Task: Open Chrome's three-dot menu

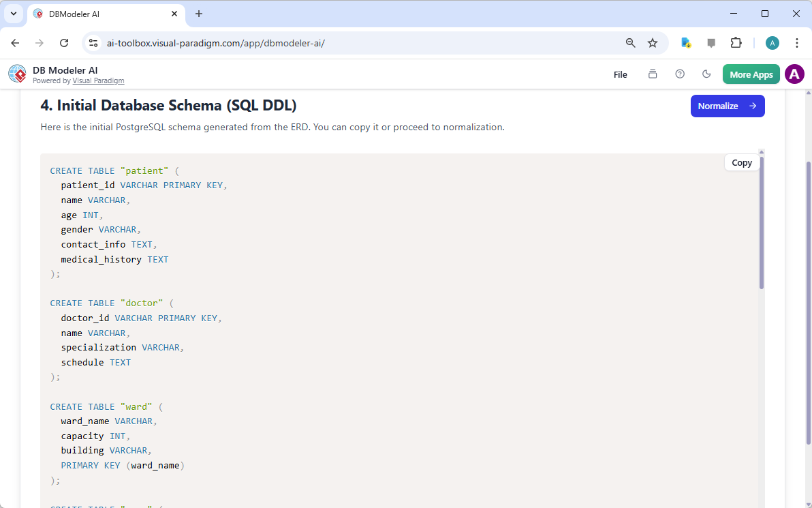Action: (797, 42)
